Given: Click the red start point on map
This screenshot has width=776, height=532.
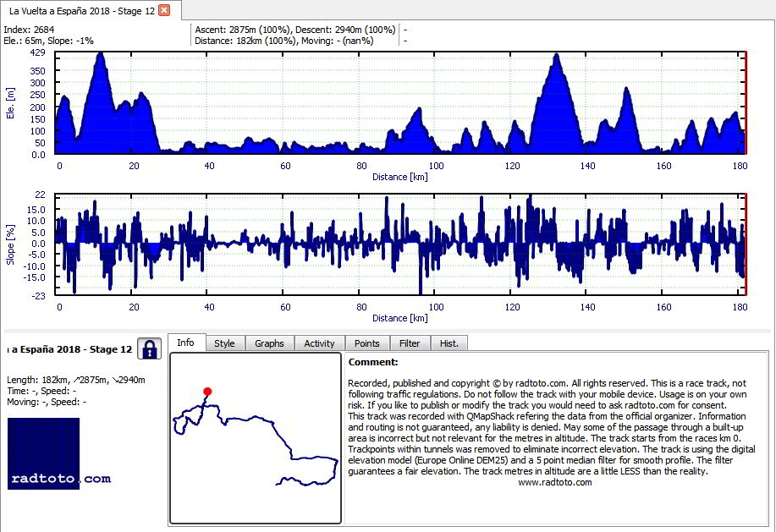Looking at the screenshot, I should [x=207, y=392].
